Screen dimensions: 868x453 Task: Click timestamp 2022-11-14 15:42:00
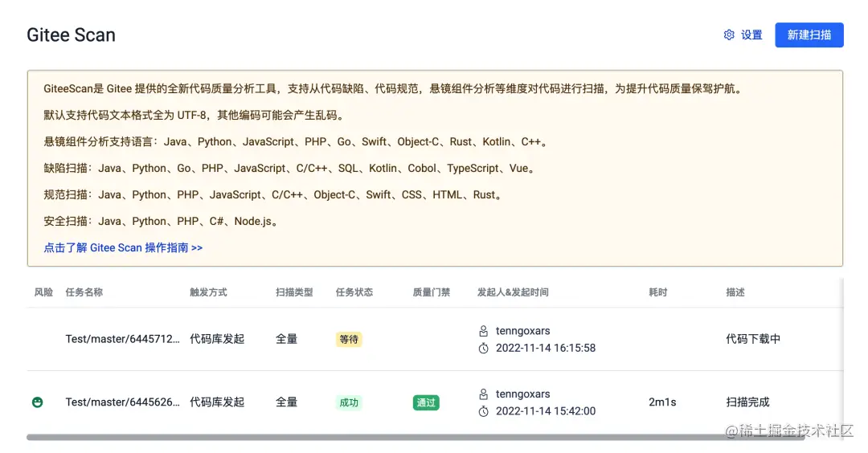click(546, 411)
